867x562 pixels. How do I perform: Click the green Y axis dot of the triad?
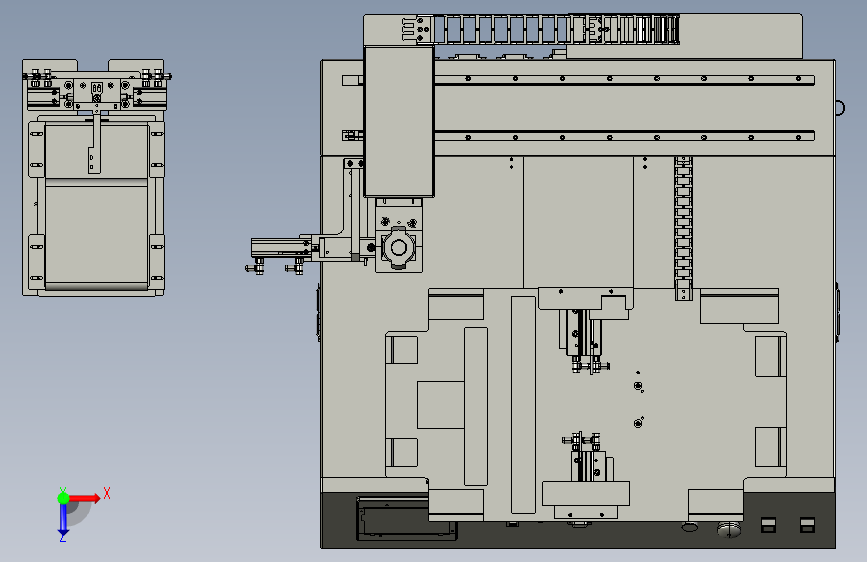[63, 498]
